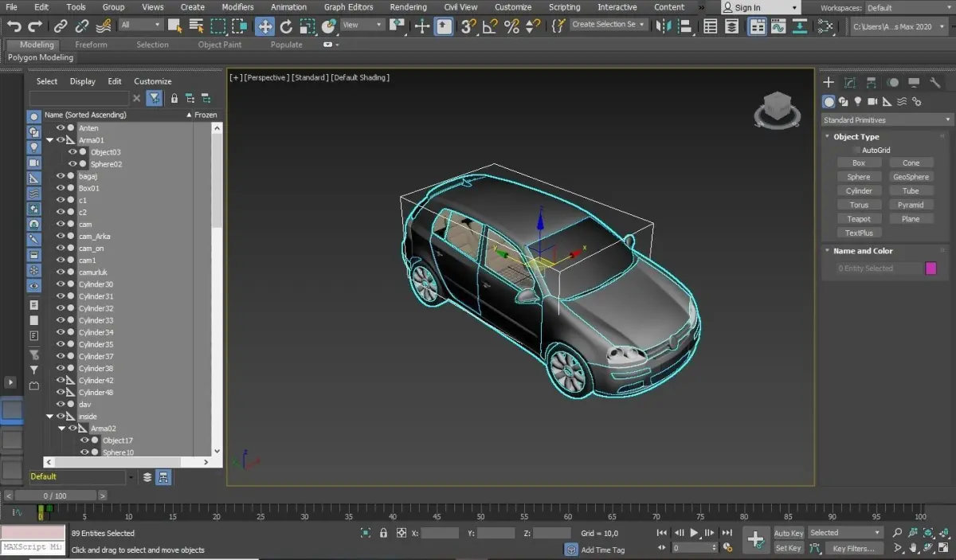Collapse the Arma01 tree node
The height and width of the screenshot is (560, 956).
pyautogui.click(x=49, y=140)
